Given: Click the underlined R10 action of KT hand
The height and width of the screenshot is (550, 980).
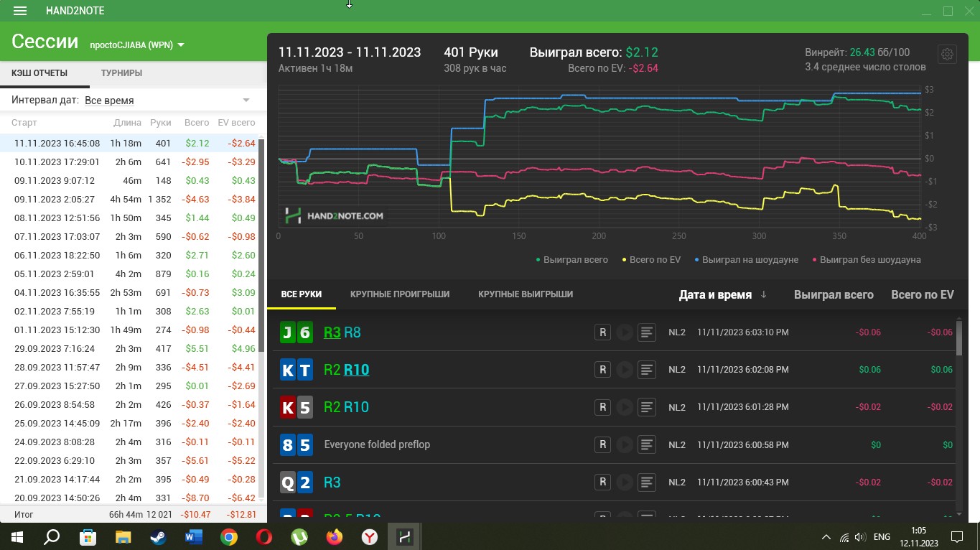Looking at the screenshot, I should [x=356, y=370].
